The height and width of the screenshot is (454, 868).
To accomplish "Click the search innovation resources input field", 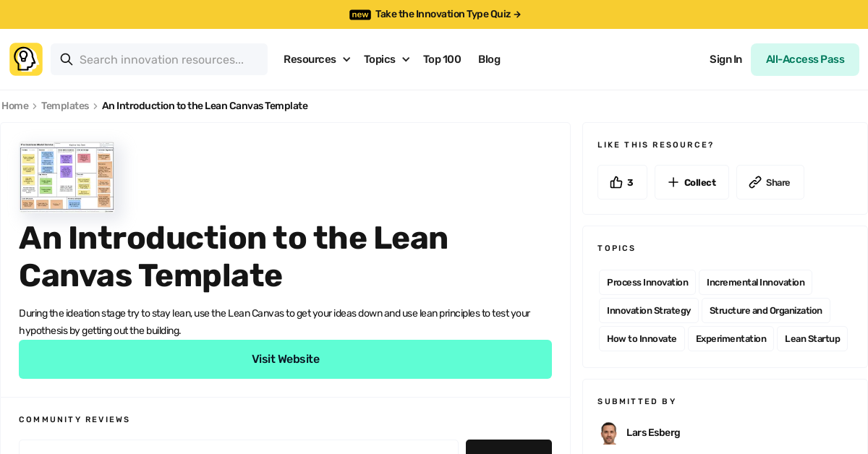I will click(x=166, y=59).
